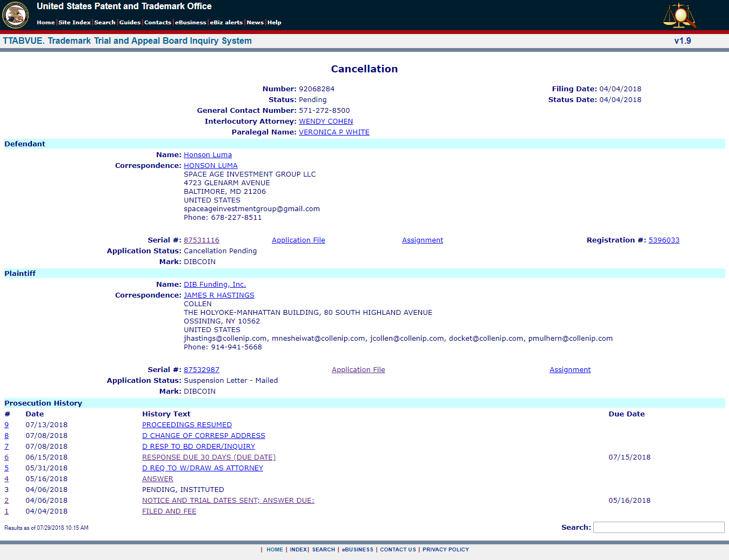This screenshot has height=560, width=729.
Task: Open the Home menu item in header
Action: click(x=45, y=23)
